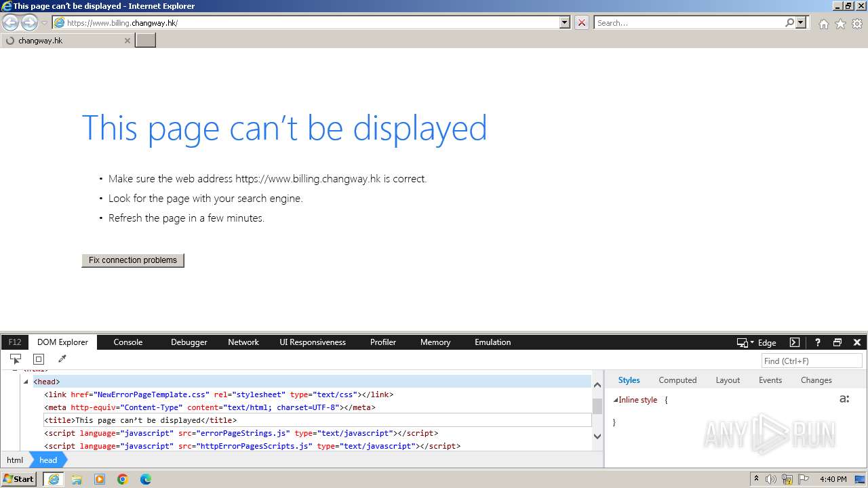Unpin the developer tools window
This screenshot has height=488, width=868.
[837, 342]
